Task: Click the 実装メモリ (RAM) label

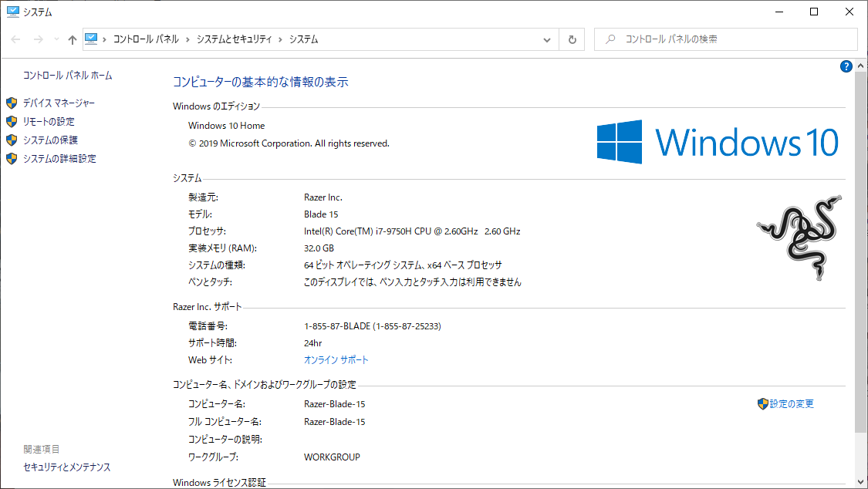Action: click(222, 248)
